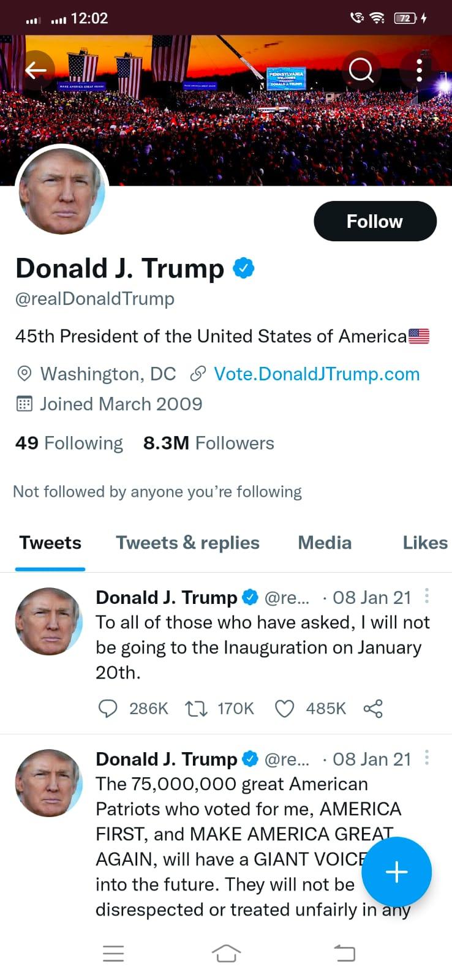Like the Inauguration tweet heart icon
Viewport: 452px width, 980px height.
click(284, 709)
